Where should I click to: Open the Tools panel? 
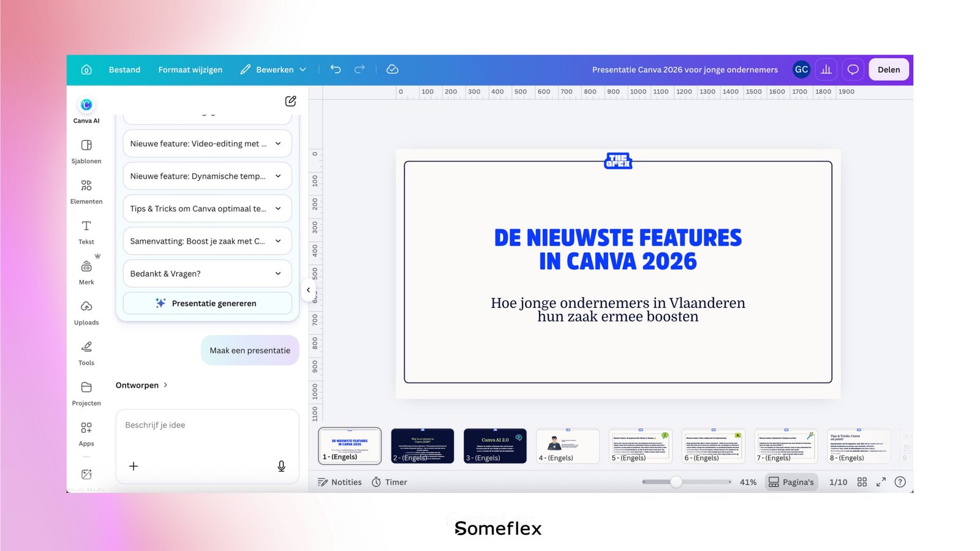pos(86,353)
